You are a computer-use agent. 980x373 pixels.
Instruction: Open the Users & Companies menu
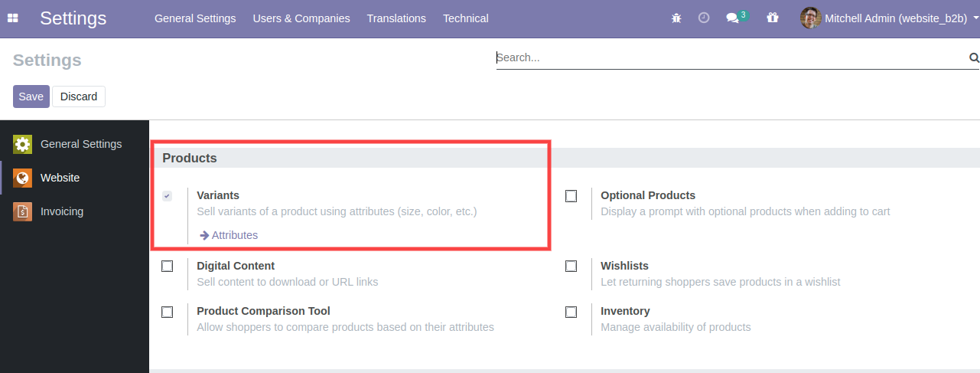click(x=301, y=18)
